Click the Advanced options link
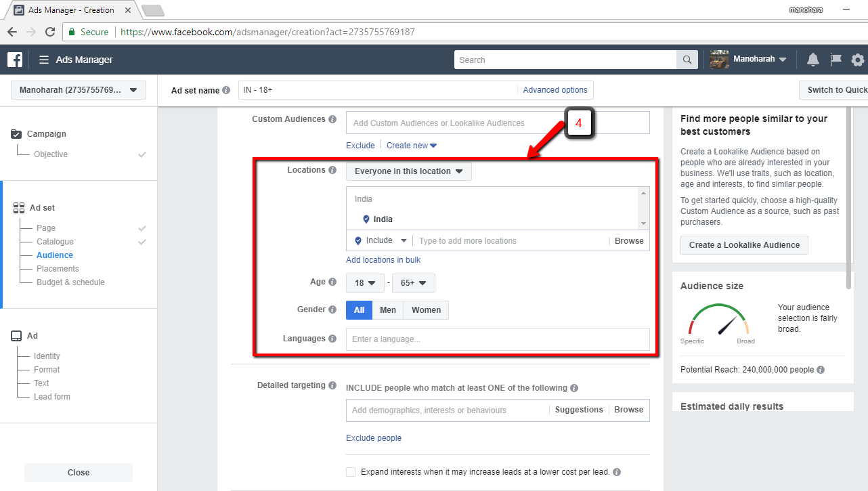The width and height of the screenshot is (868, 491). coord(555,90)
